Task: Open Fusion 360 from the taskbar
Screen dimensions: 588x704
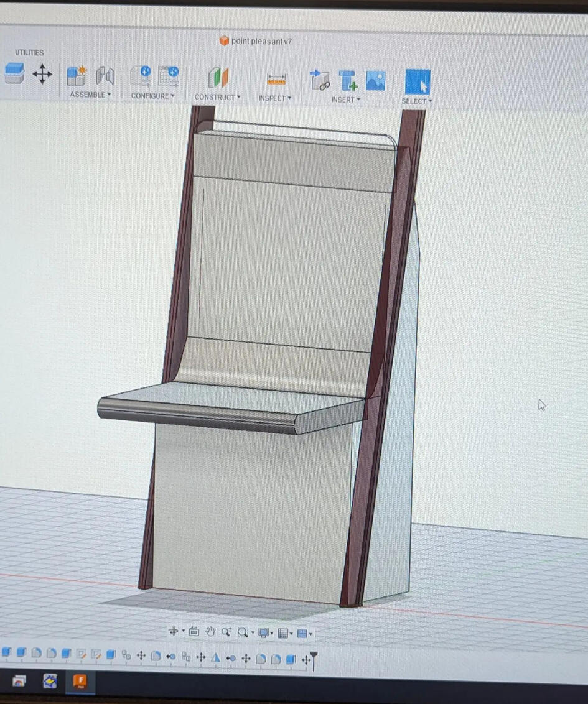Action: [80, 681]
